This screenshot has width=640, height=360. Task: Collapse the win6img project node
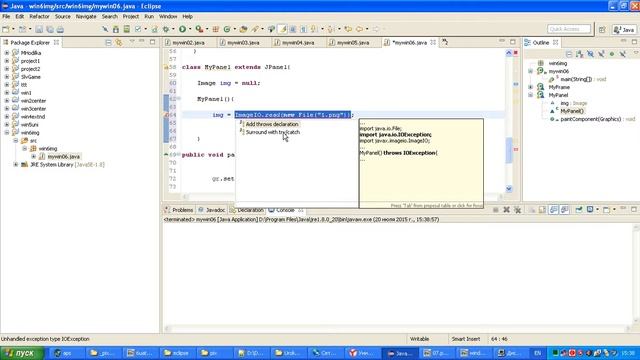point(7,132)
